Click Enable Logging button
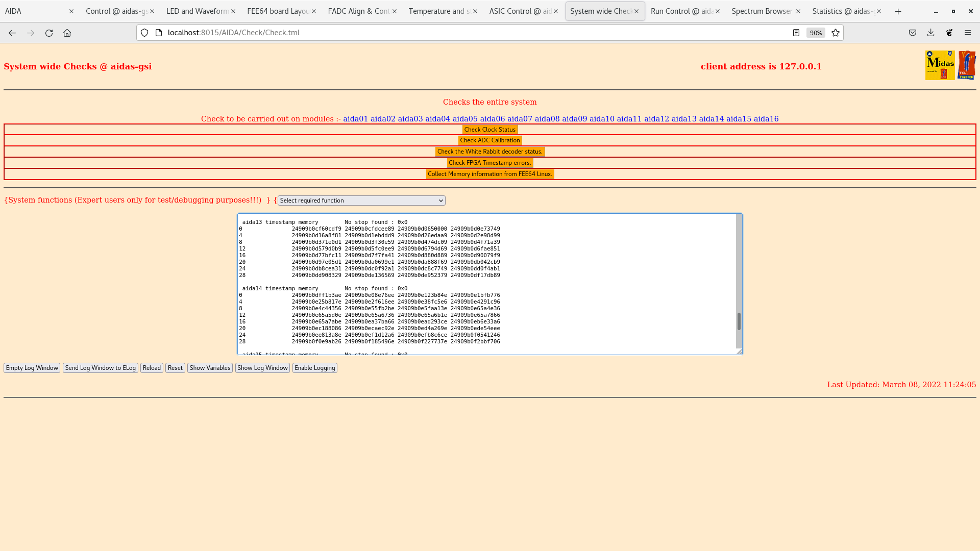Image resolution: width=980 pixels, height=551 pixels. click(314, 368)
